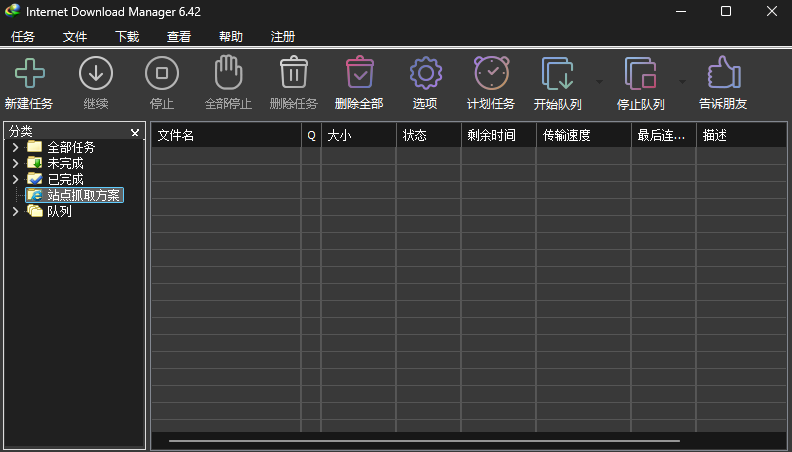
Task: Click the Delete Task (删除任务) trash icon
Action: [294, 72]
